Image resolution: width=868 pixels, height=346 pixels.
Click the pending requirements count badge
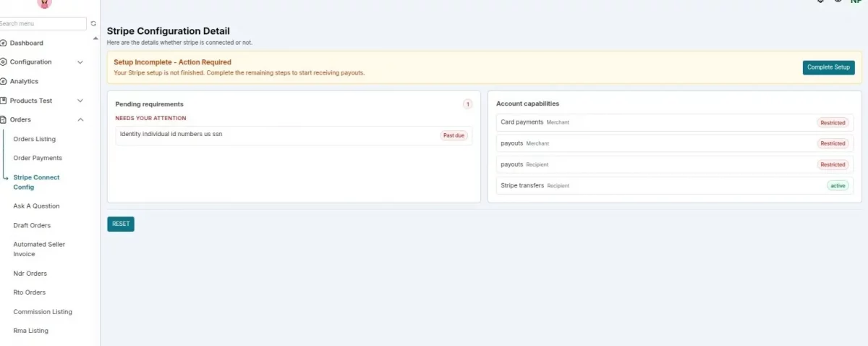467,104
